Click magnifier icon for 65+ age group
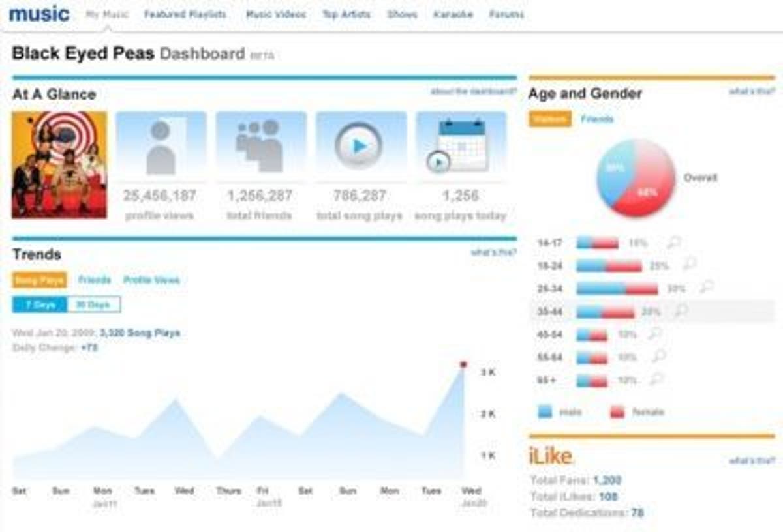This screenshot has height=532, width=783. point(657,379)
